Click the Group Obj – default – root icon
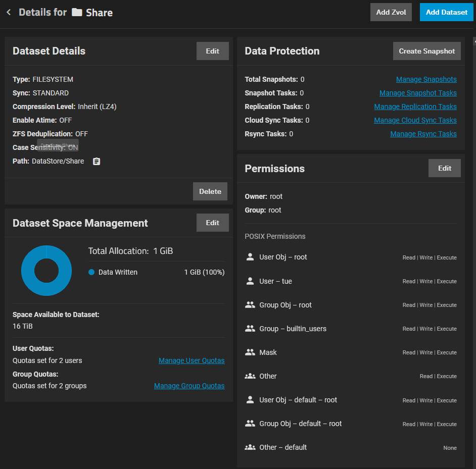The height and width of the screenshot is (469, 476). tap(250, 424)
